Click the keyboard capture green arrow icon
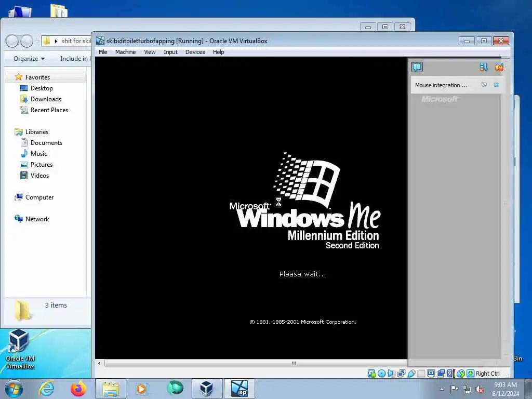532x399 pixels. [470, 374]
